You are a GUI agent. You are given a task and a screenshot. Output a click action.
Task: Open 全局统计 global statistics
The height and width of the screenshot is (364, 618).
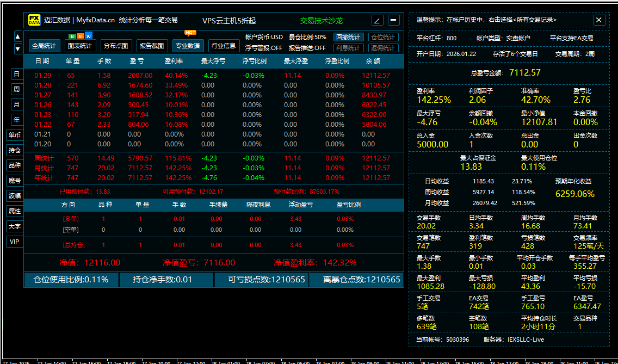(x=45, y=46)
